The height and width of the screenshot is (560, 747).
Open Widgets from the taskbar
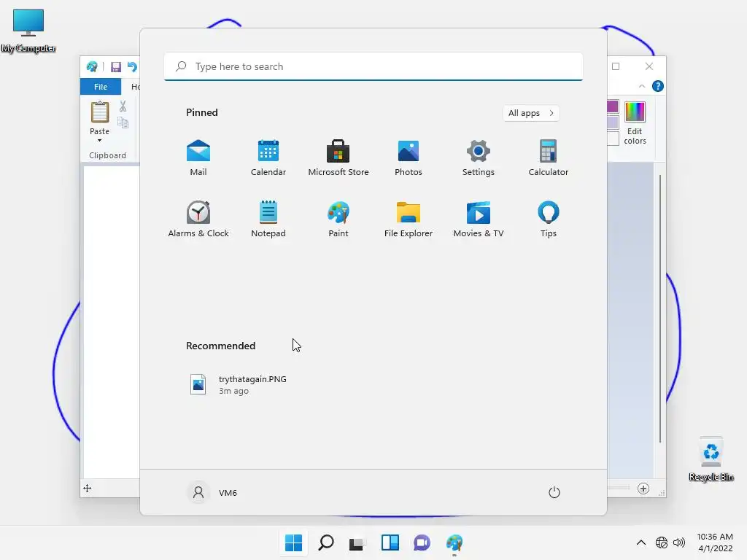point(390,542)
